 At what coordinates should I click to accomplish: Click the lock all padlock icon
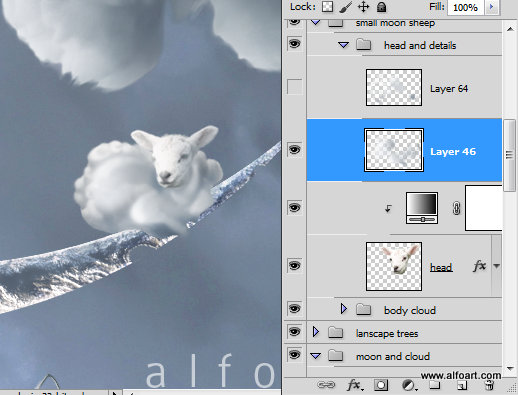[x=381, y=7]
